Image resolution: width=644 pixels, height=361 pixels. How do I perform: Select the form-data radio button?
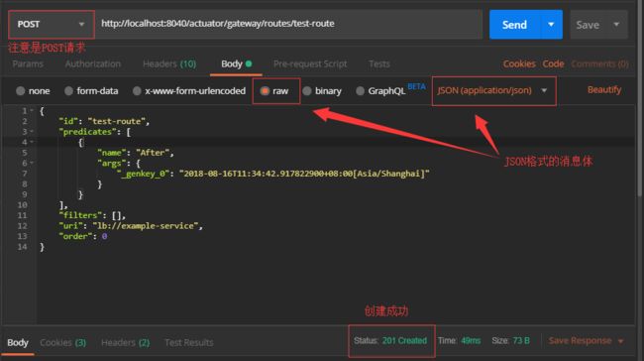click(68, 91)
